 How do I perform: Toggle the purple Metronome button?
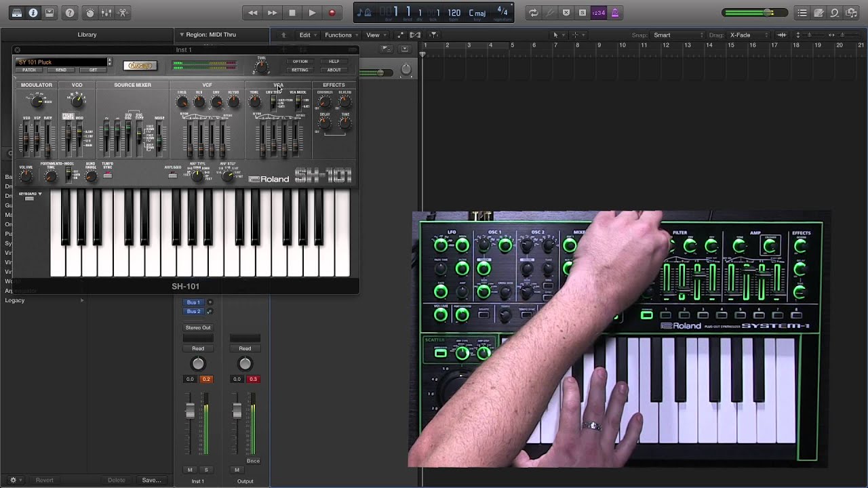(615, 13)
